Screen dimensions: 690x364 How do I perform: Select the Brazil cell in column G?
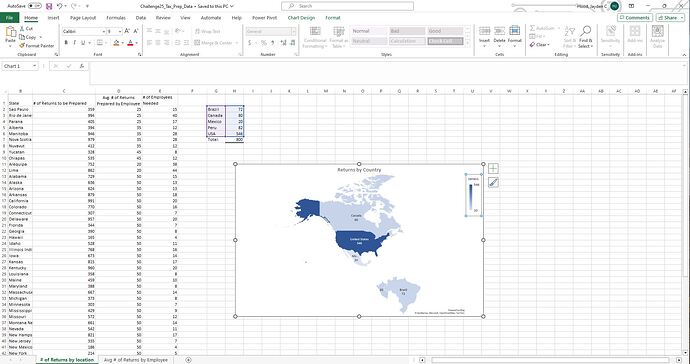point(216,109)
